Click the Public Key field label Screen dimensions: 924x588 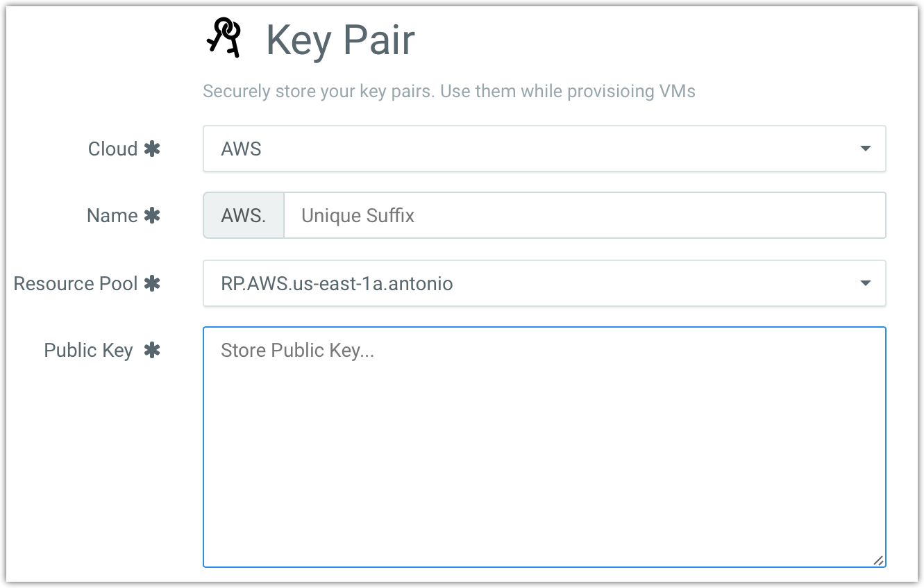88,350
